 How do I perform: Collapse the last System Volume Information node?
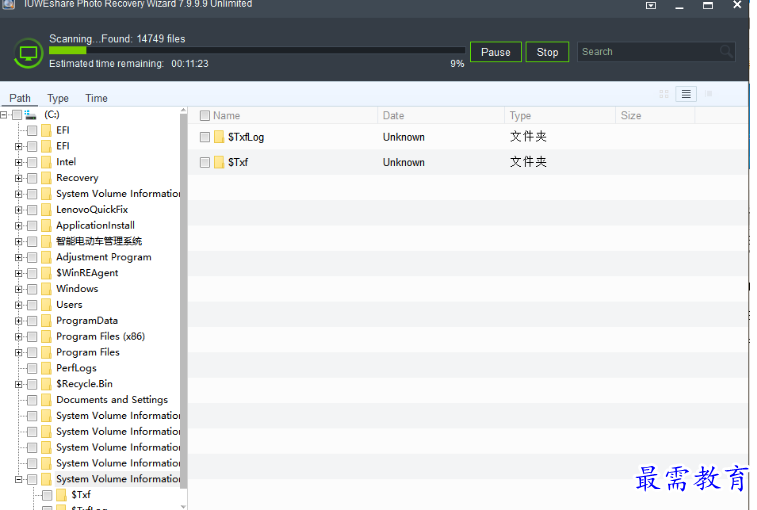[18, 480]
